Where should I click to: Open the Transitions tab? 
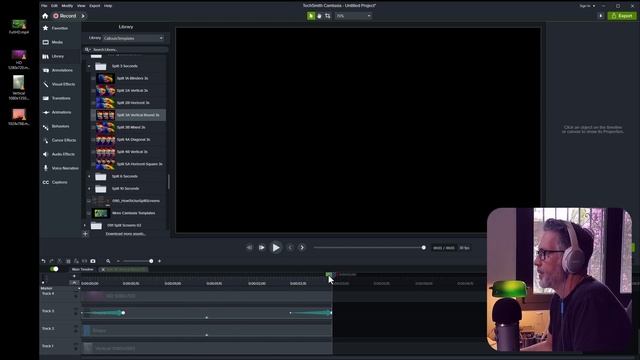coord(60,98)
